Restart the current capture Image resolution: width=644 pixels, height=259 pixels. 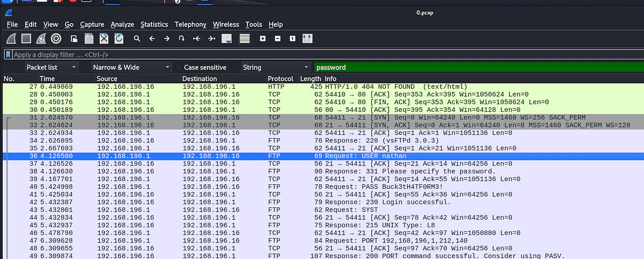pyautogui.click(x=41, y=39)
